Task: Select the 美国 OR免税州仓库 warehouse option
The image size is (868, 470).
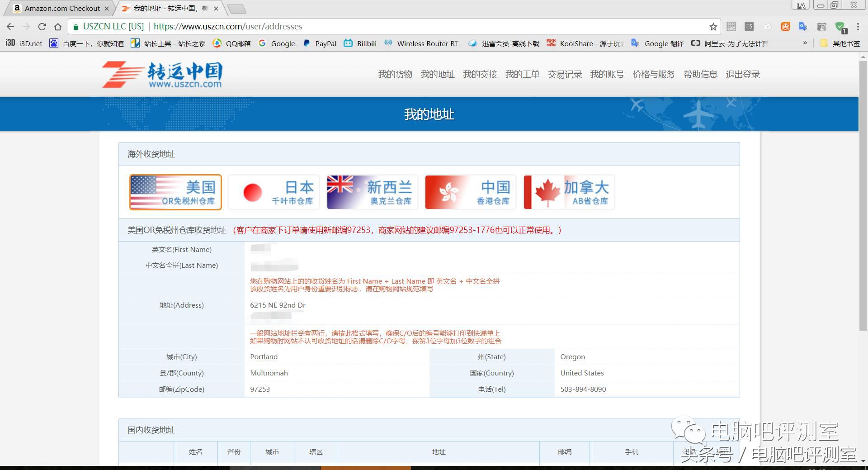Action: pyautogui.click(x=175, y=192)
